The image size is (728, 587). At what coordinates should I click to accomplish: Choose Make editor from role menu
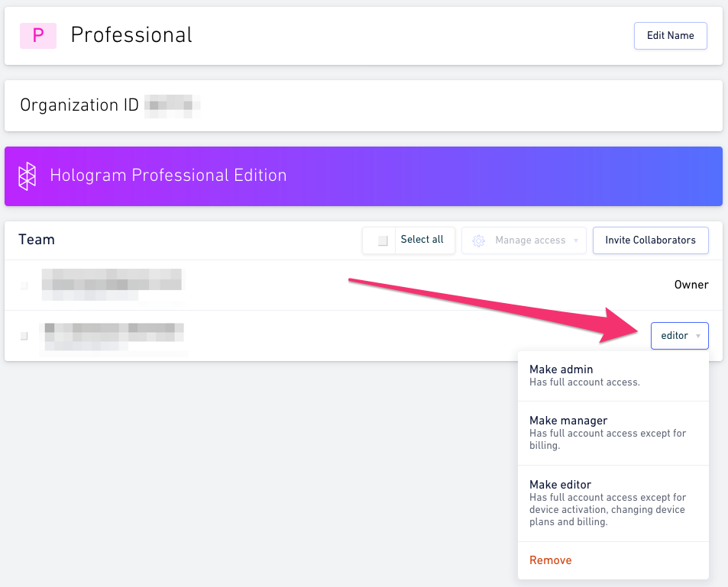point(613,504)
